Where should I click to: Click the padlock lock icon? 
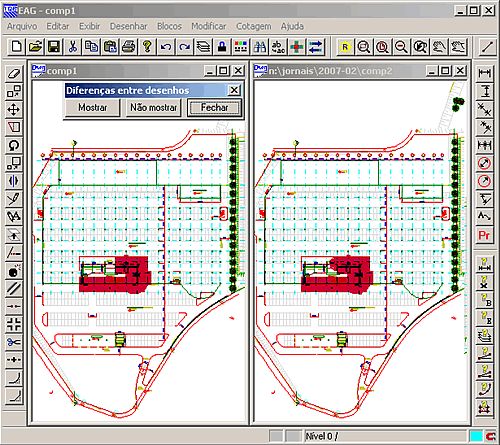point(222,47)
